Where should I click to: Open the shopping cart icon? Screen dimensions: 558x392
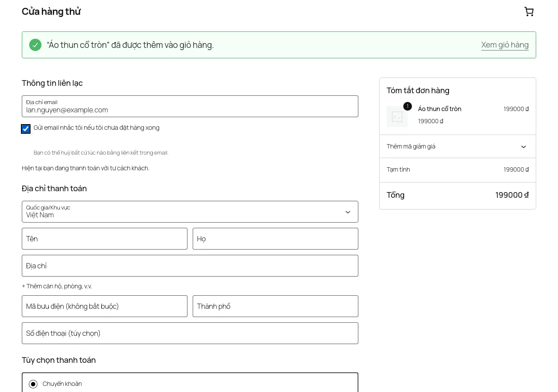point(529,12)
